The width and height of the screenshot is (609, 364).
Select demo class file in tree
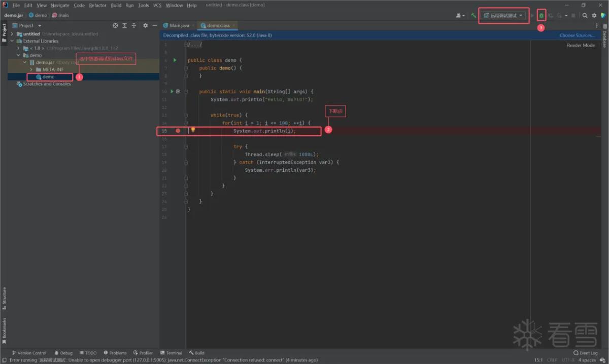coord(48,77)
